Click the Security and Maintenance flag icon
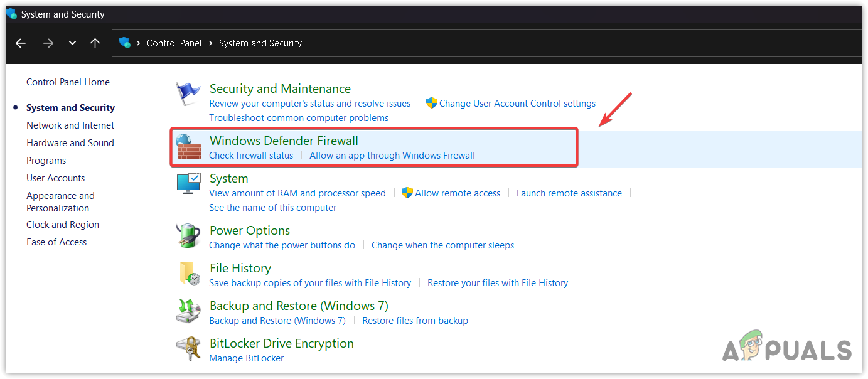 [x=188, y=95]
